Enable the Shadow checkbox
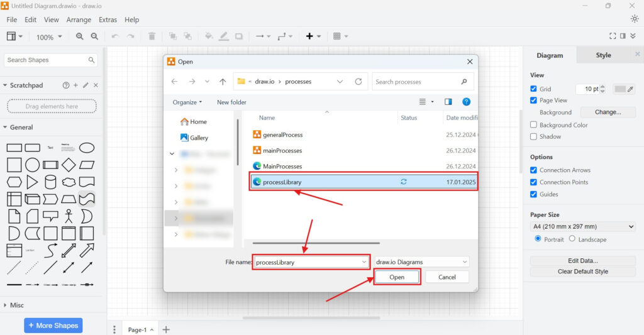 tap(533, 136)
